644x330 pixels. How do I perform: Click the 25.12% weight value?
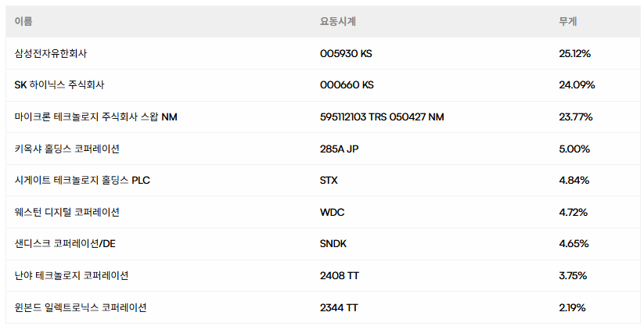[574, 54]
